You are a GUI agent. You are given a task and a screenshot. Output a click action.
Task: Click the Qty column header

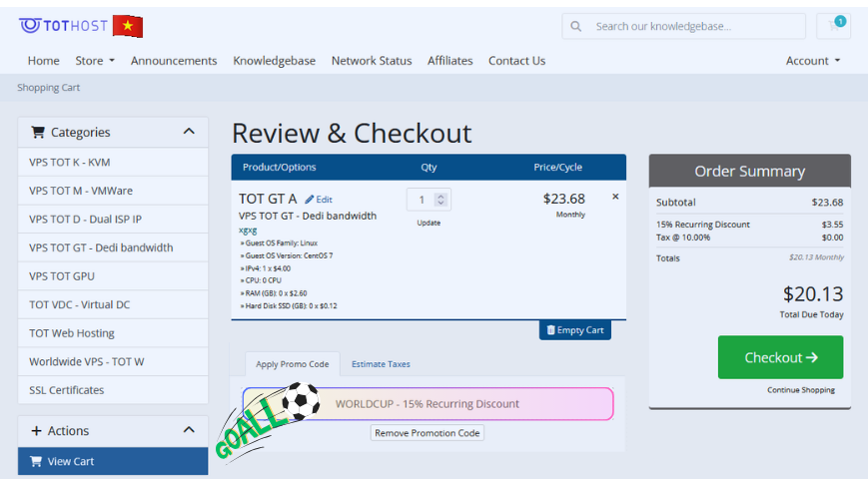tap(429, 167)
